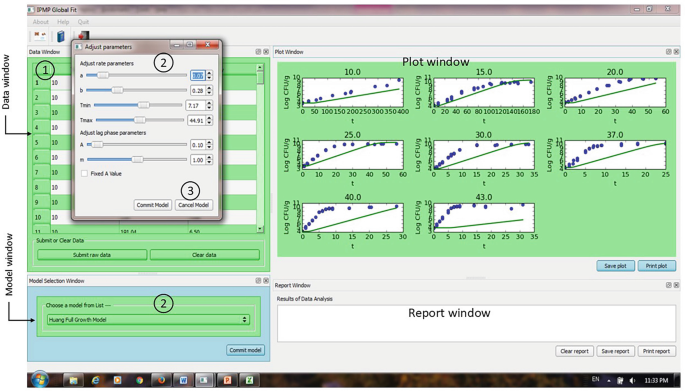Screen dimensions: 685x391
Task: Increase the Tmin value with stepper arrows
Action: 209,103
